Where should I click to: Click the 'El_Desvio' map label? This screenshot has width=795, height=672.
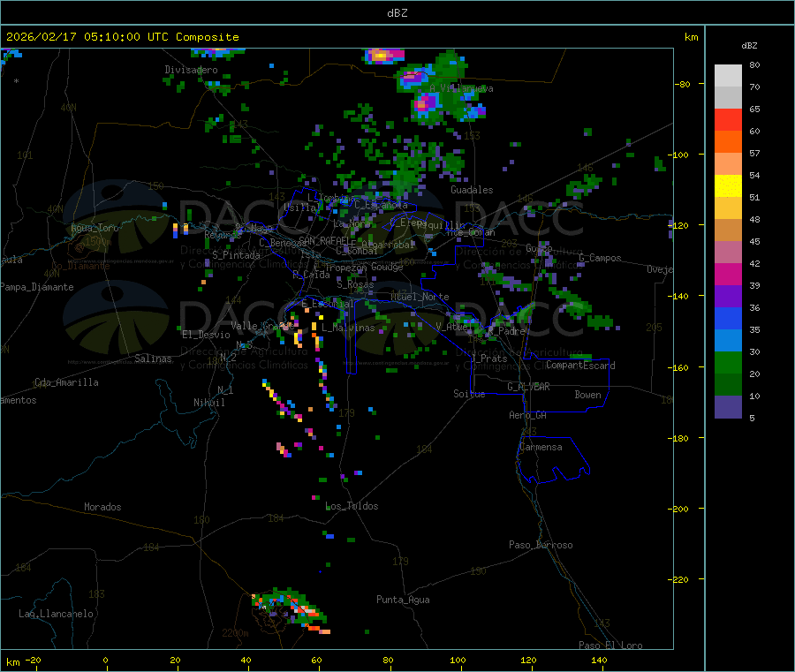(x=207, y=335)
